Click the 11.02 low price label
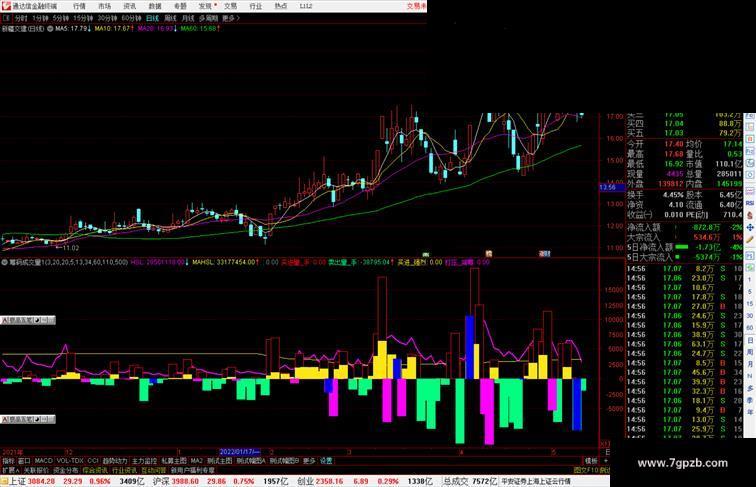 (70, 248)
